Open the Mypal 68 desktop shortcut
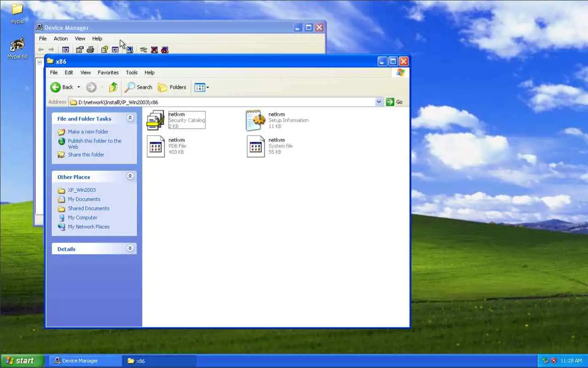 pos(17,49)
